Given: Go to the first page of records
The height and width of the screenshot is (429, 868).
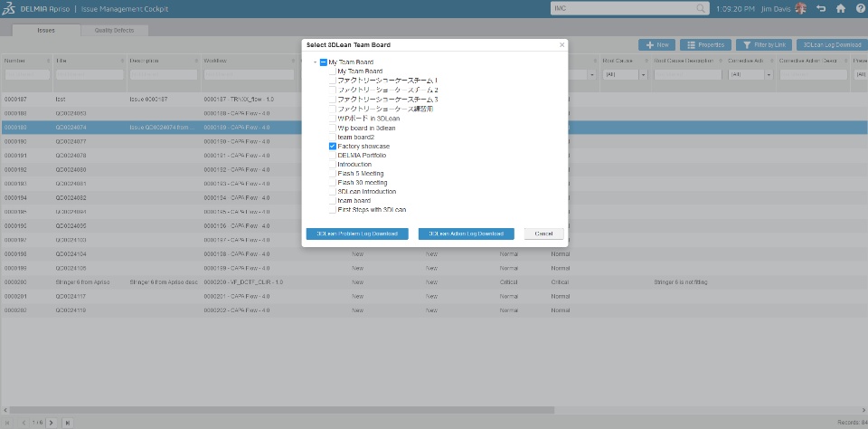Looking at the screenshot, I should pyautogui.click(x=7, y=423).
